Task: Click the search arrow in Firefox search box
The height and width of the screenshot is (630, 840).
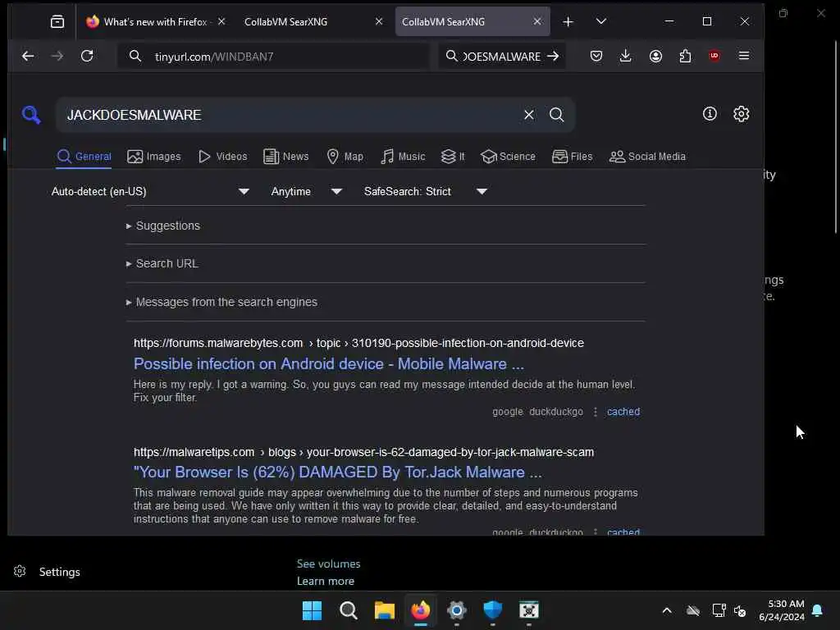Action: (553, 56)
